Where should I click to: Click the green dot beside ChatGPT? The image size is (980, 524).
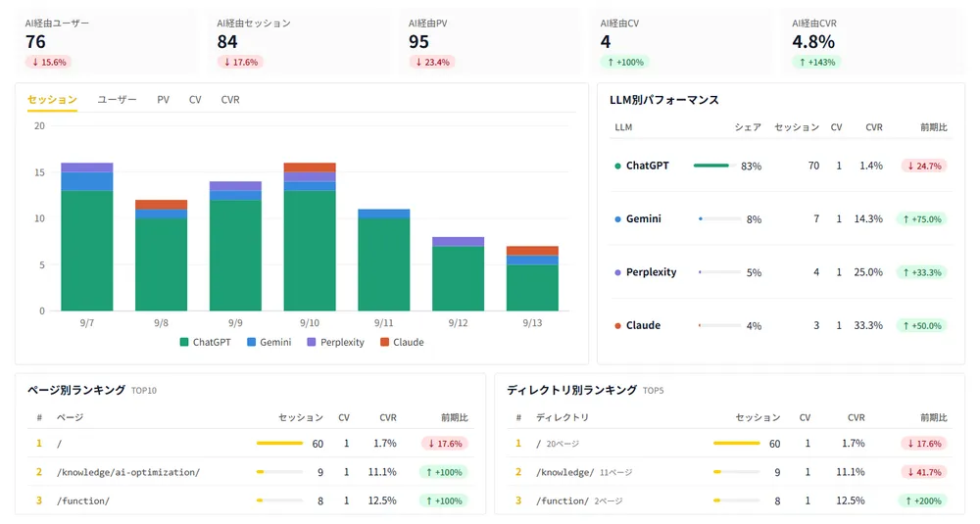click(617, 167)
